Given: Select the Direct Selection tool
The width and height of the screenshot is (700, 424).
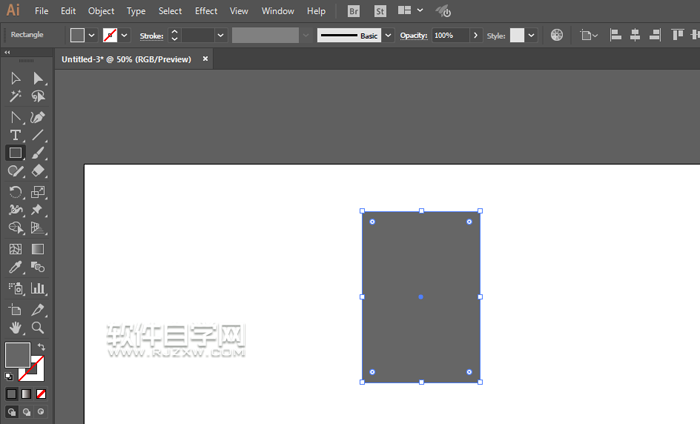Looking at the screenshot, I should [38, 78].
